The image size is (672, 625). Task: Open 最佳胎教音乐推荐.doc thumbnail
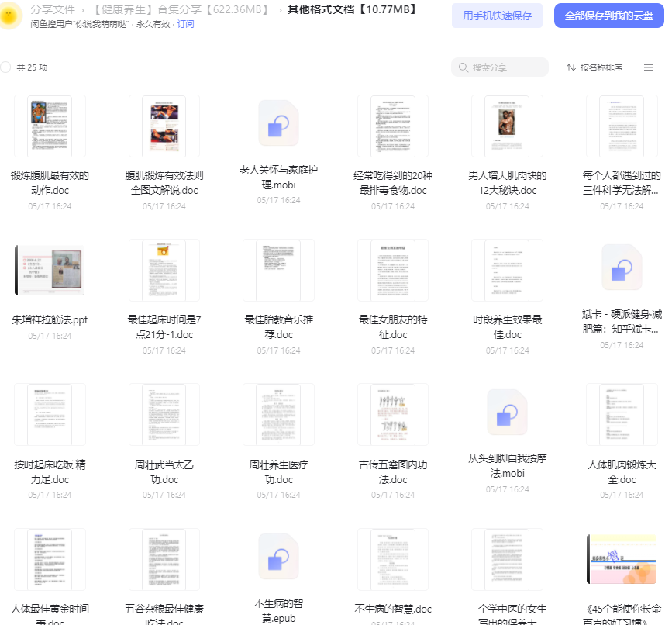pyautogui.click(x=278, y=271)
